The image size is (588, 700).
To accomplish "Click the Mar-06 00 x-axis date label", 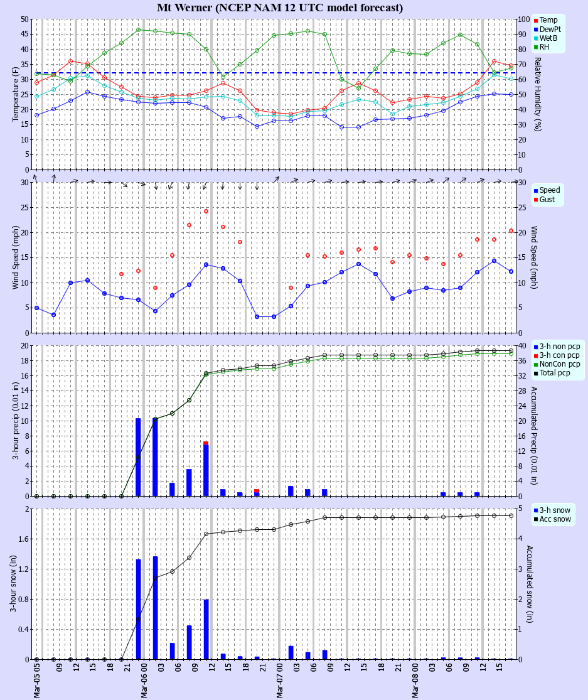I will click(x=144, y=680).
